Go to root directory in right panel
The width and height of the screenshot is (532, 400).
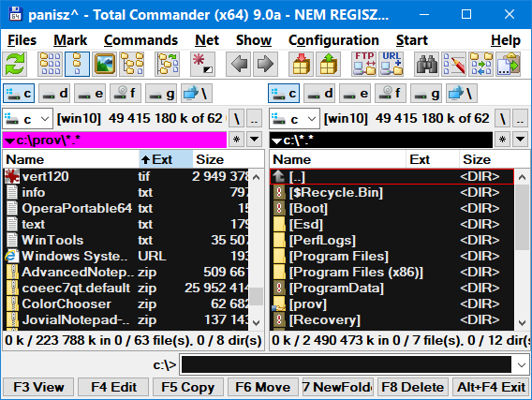502,119
